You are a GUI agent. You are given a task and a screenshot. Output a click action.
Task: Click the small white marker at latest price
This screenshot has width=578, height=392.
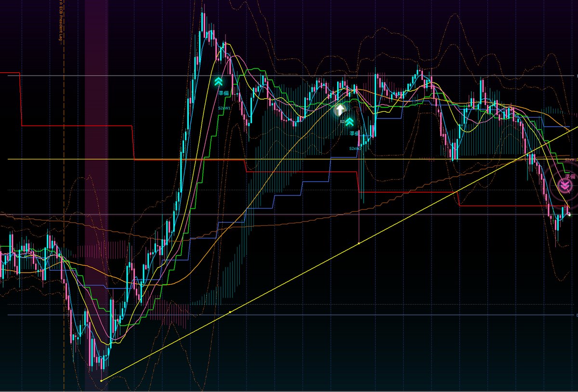(569, 214)
